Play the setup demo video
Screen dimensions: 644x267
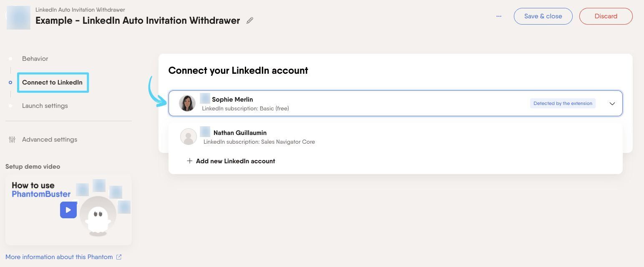point(68,210)
